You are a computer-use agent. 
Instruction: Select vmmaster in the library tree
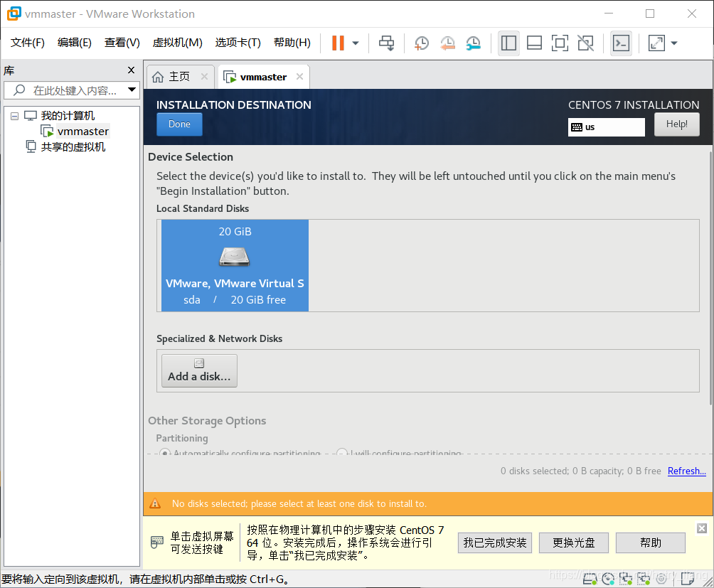click(83, 132)
